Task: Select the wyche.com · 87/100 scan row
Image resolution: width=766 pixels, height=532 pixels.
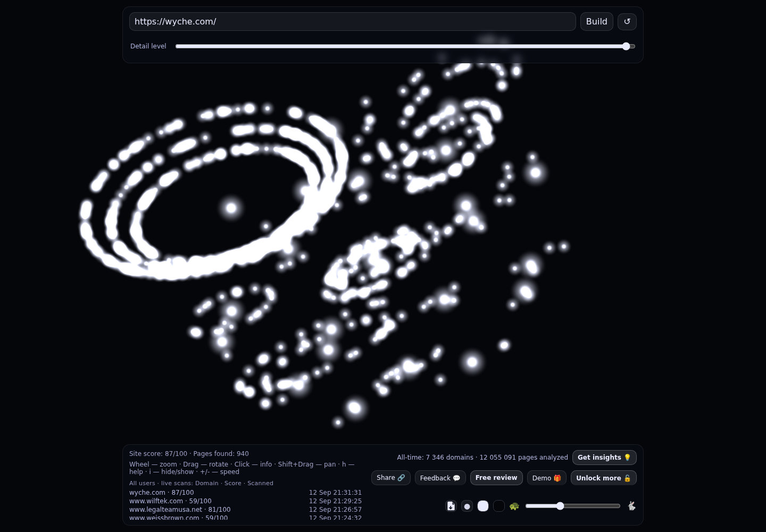Action: [x=245, y=493]
